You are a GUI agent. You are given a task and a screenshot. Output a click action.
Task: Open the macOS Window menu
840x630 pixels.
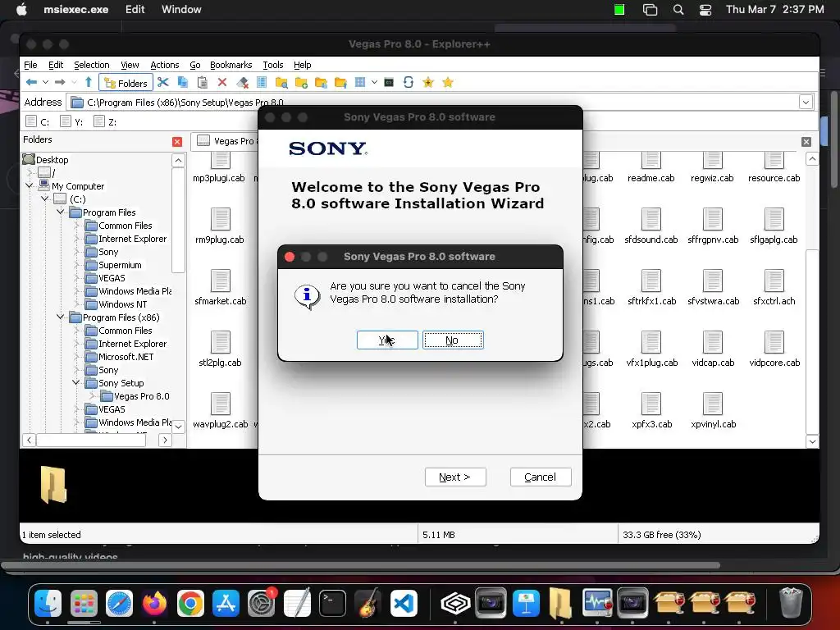coord(181,10)
